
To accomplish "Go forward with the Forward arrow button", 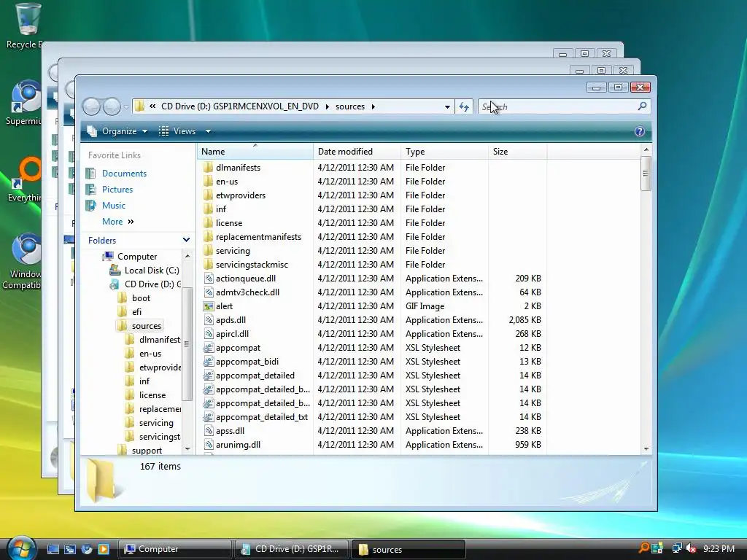I will point(112,106).
